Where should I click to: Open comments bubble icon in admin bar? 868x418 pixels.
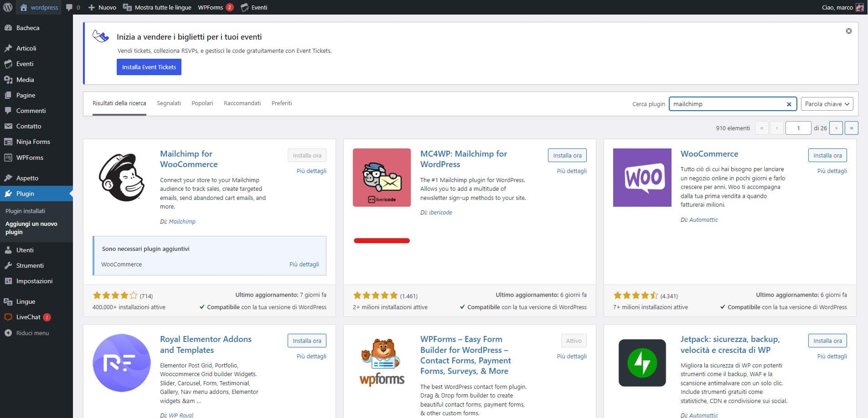click(x=69, y=8)
